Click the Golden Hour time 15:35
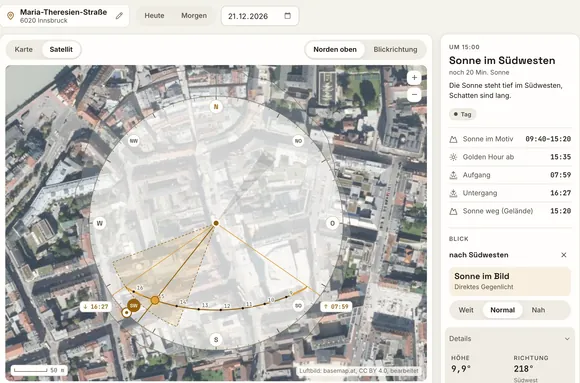Viewport: 580px width, 383px height. (560, 157)
